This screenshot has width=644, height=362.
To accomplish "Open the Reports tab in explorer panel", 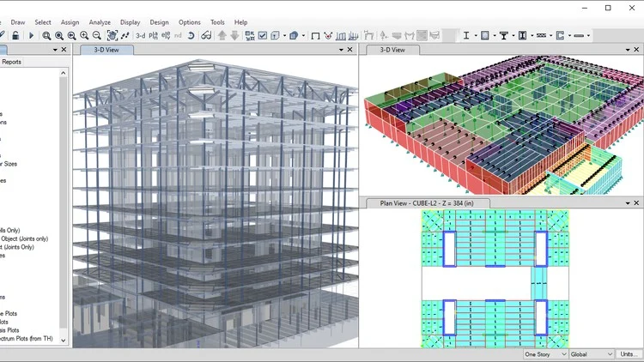I will (12, 62).
